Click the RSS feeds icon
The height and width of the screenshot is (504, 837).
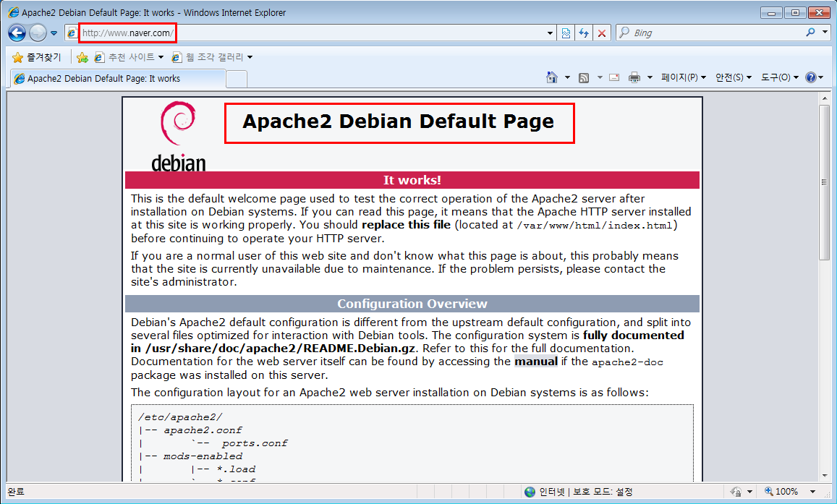(584, 78)
